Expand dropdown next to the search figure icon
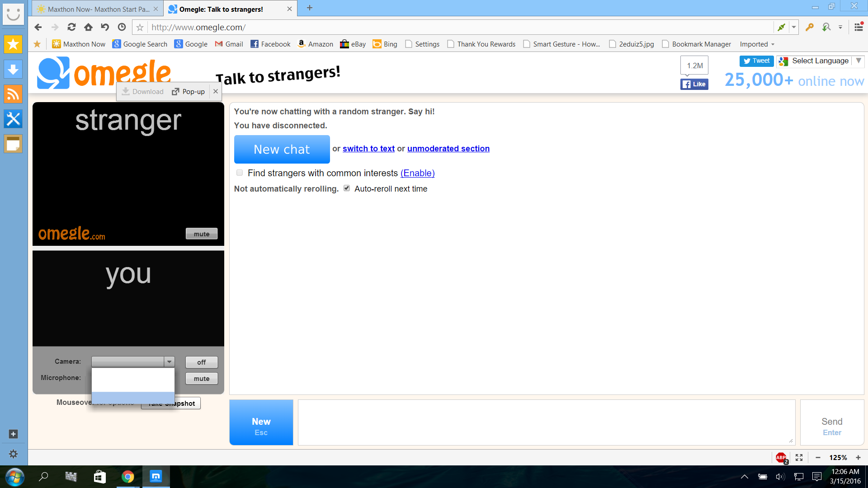 point(840,27)
